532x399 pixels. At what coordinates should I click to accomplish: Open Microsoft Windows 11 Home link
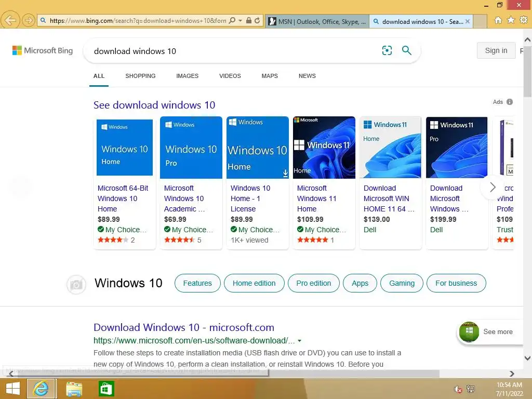[316, 198]
